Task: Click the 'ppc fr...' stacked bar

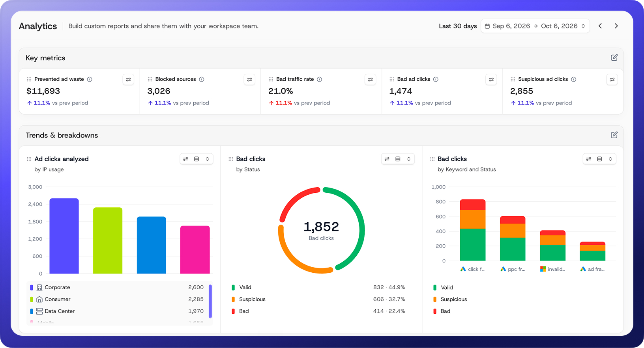Action: (513, 238)
